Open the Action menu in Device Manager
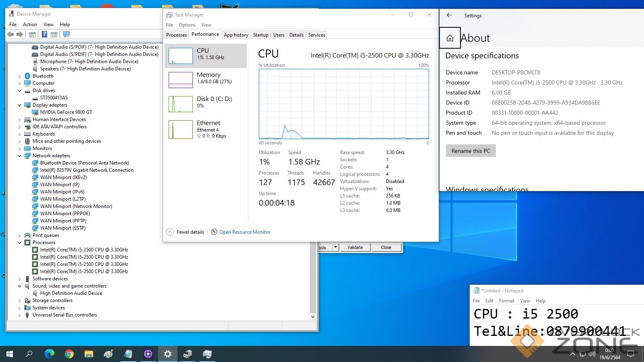Image resolution: width=644 pixels, height=362 pixels. (30, 25)
